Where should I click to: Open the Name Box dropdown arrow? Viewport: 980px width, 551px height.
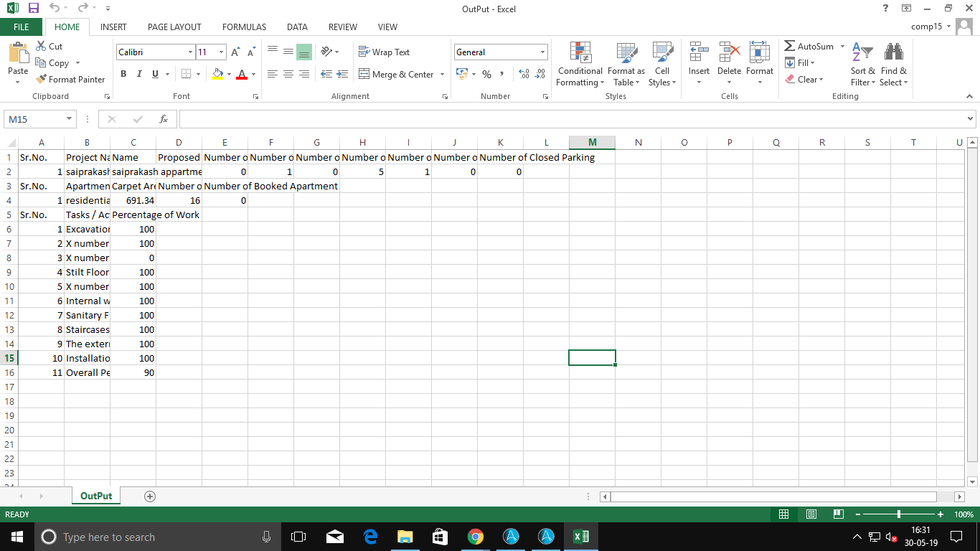[70, 119]
